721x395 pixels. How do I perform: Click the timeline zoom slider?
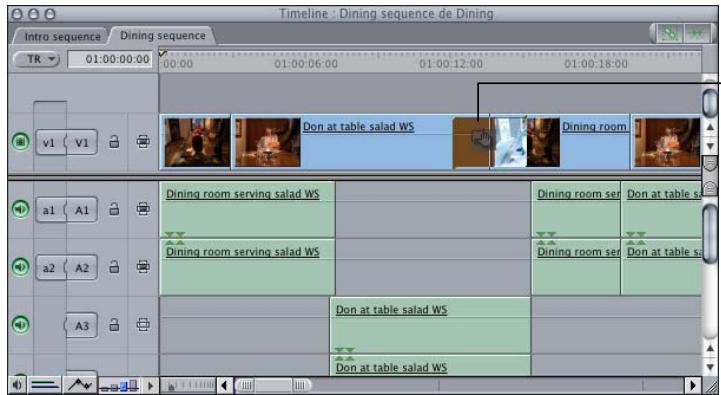(x=189, y=385)
